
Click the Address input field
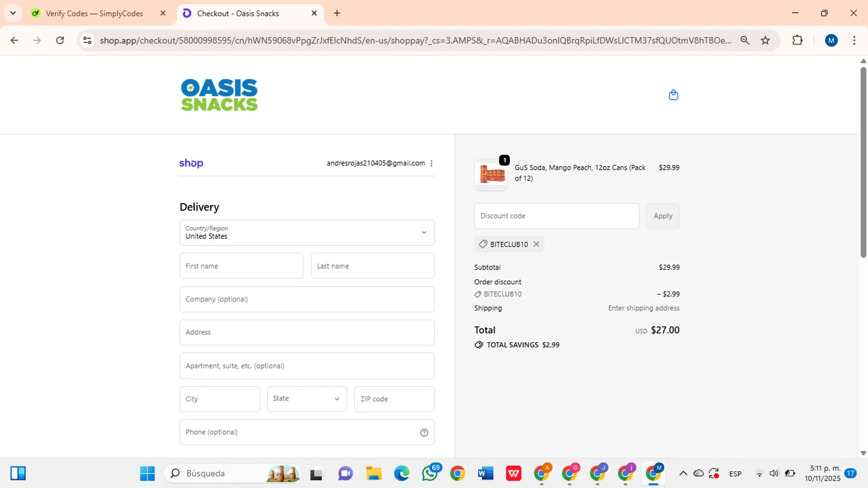pyautogui.click(x=307, y=332)
